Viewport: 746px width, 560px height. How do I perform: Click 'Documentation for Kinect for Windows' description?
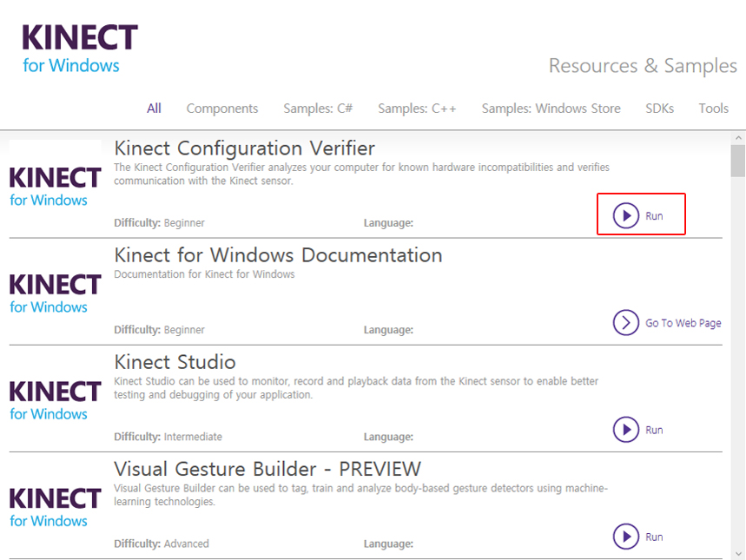click(204, 274)
